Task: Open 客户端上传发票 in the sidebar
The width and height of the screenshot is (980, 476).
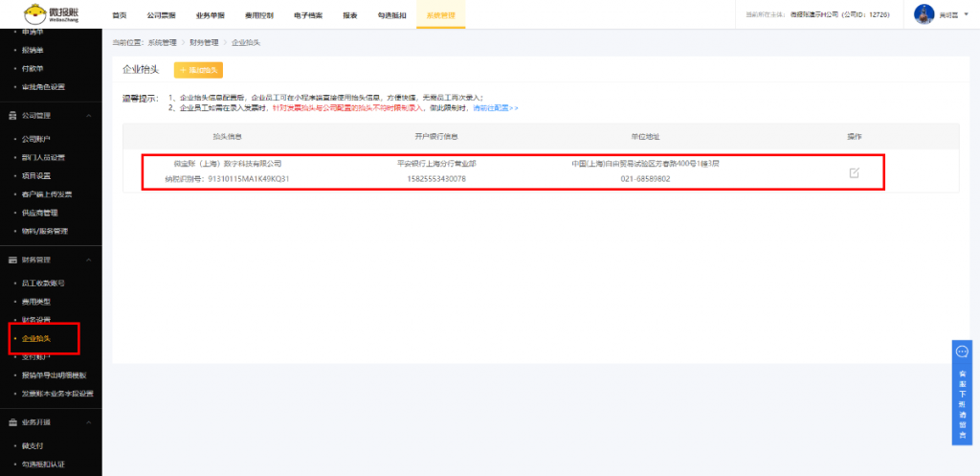Action: 46,194
